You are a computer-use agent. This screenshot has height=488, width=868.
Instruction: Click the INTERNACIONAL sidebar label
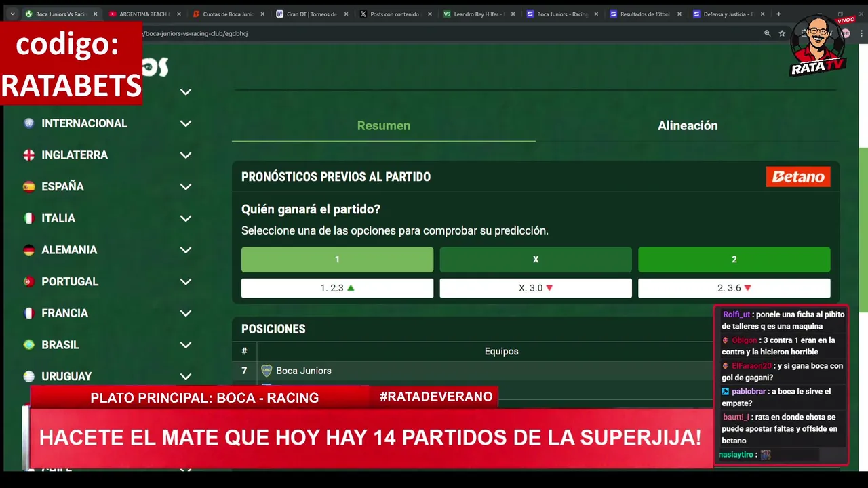click(x=84, y=123)
